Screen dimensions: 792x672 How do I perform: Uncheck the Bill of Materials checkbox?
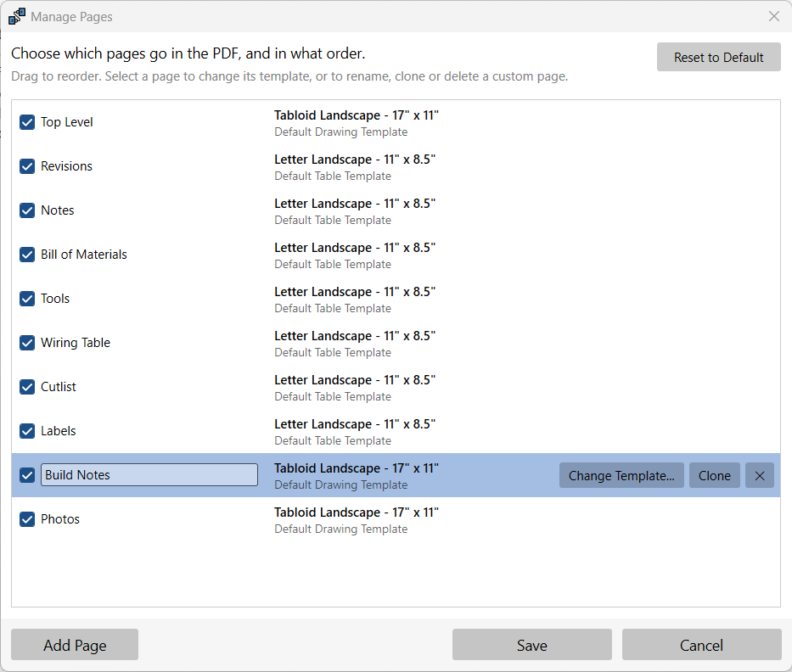(x=27, y=255)
